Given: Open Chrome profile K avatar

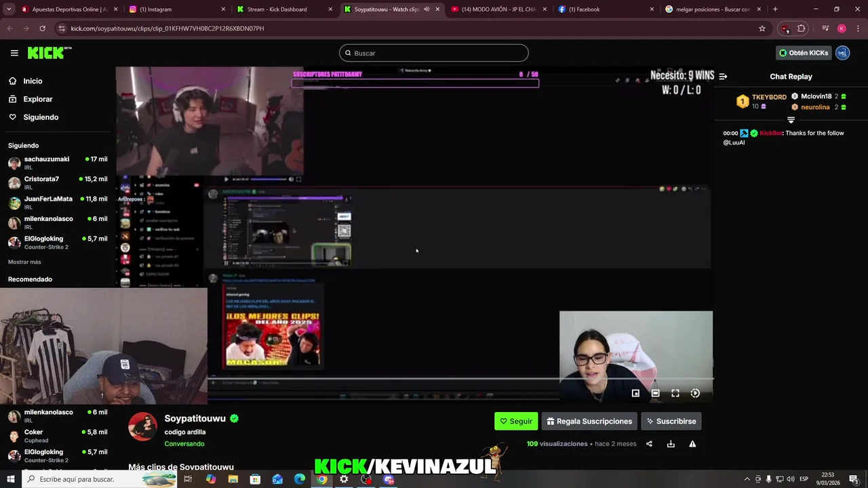Looking at the screenshot, I should click(842, 28).
